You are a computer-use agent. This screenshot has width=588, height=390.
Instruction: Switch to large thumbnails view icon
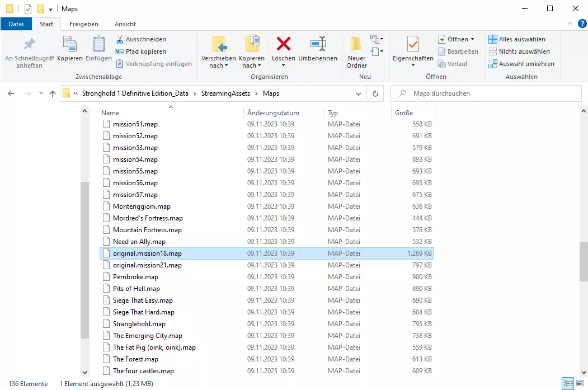(x=580, y=383)
